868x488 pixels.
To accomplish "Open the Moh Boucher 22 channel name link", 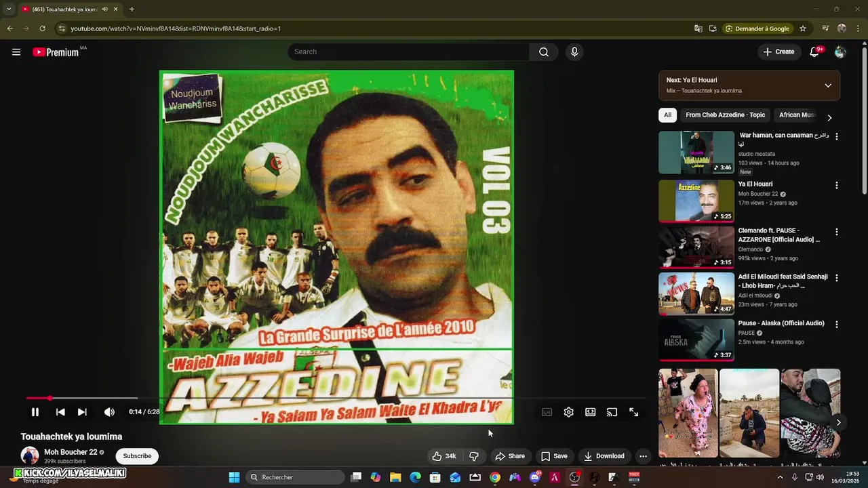I will point(71,452).
